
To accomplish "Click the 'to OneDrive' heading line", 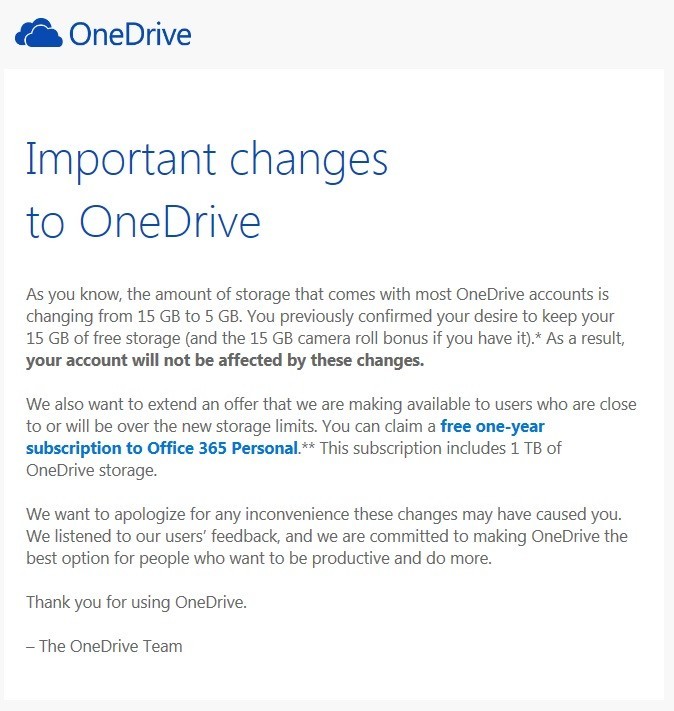I will pos(143,222).
